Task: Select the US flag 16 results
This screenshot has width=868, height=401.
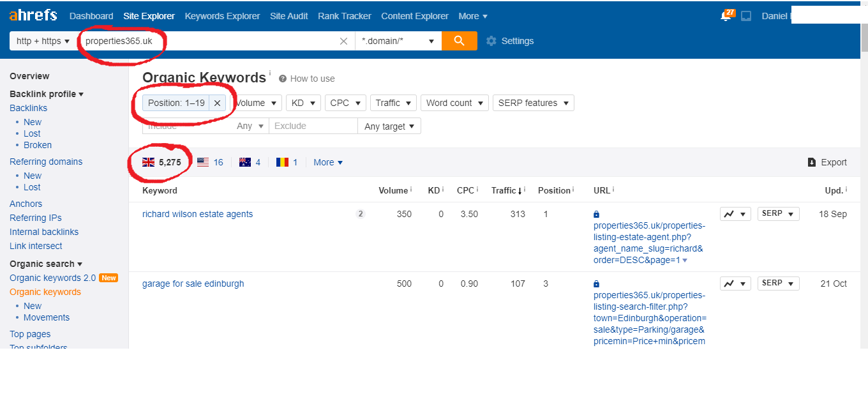Action: click(210, 162)
